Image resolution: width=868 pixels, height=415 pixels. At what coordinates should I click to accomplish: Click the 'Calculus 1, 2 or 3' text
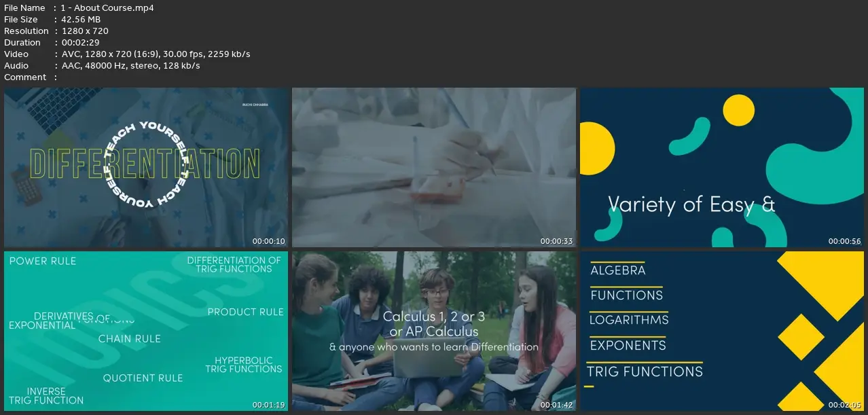(434, 317)
